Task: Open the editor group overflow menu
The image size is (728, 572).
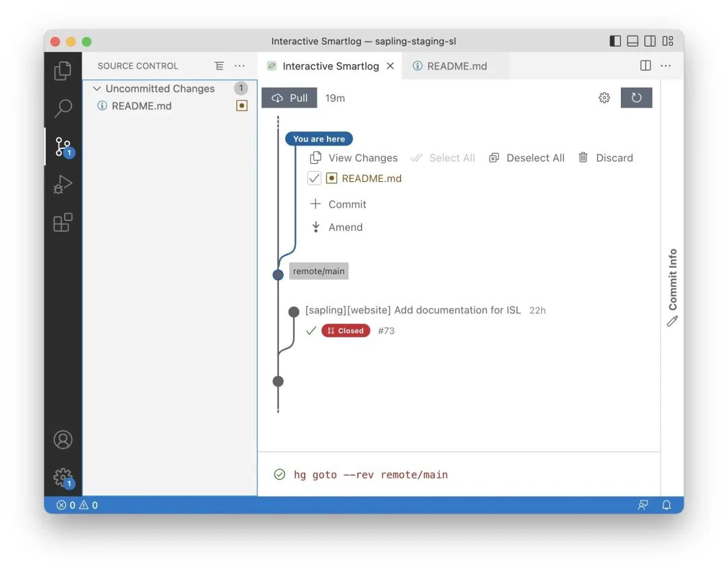Action: [665, 65]
